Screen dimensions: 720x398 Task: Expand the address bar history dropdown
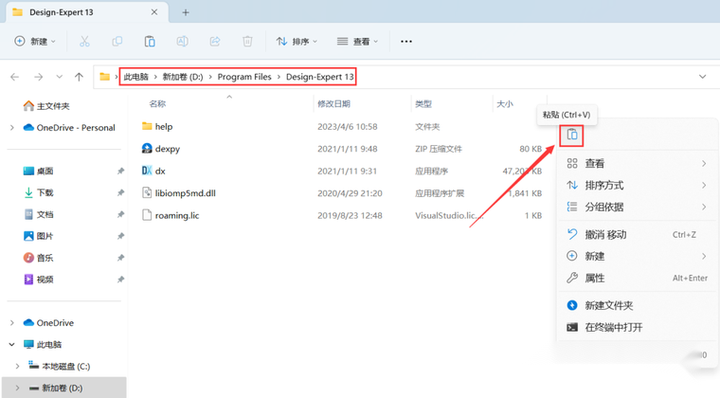[x=703, y=77]
